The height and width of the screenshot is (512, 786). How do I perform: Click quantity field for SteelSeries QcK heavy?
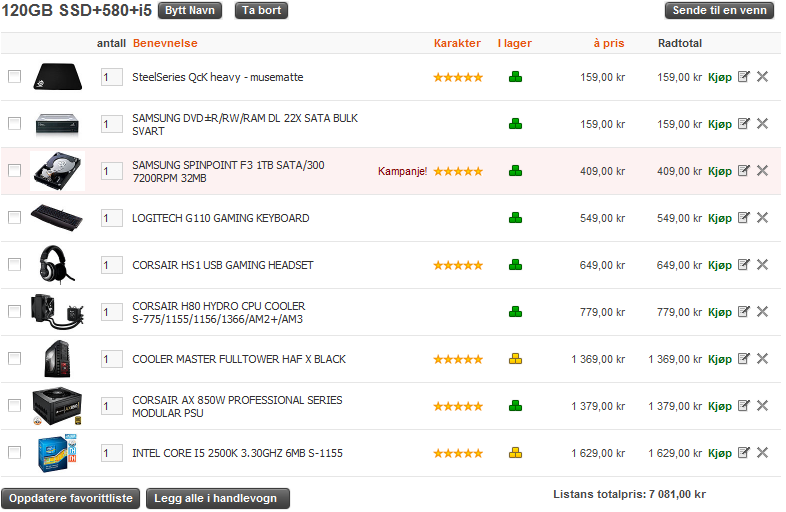pos(112,77)
